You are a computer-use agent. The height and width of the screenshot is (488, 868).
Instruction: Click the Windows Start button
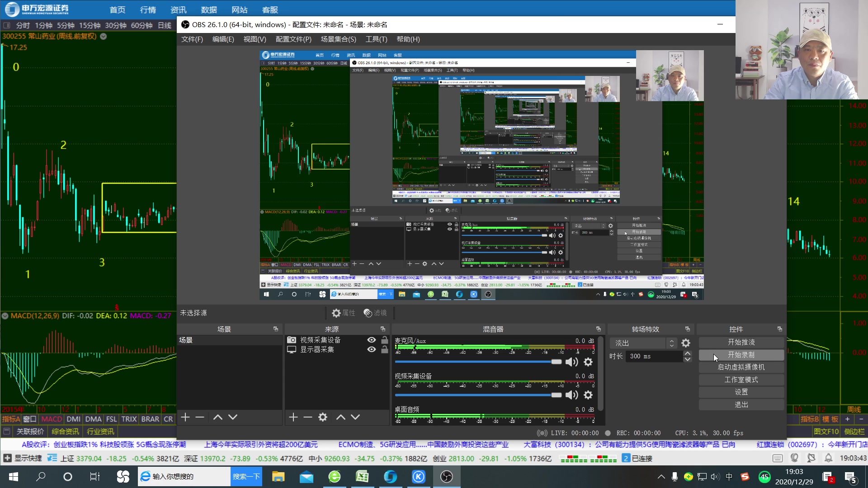pyautogui.click(x=14, y=476)
